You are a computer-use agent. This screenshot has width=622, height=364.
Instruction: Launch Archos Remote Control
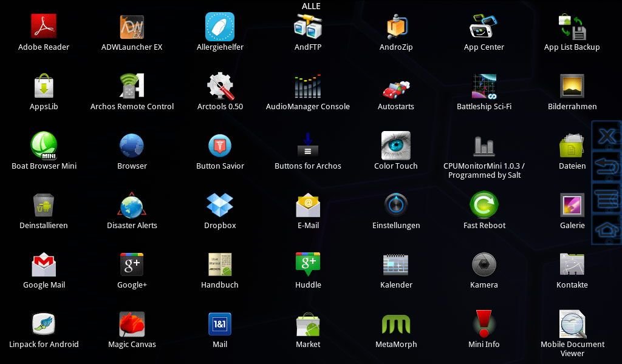click(132, 86)
